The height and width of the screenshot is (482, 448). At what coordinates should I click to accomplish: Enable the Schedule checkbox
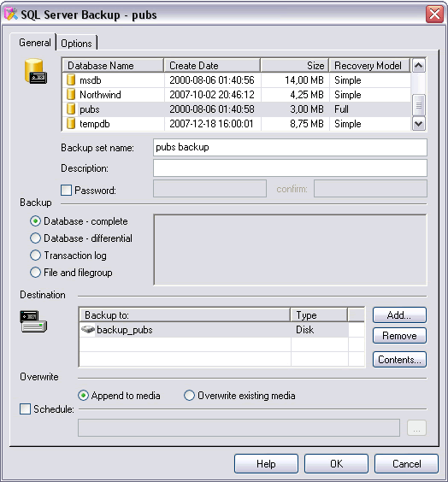(x=25, y=409)
